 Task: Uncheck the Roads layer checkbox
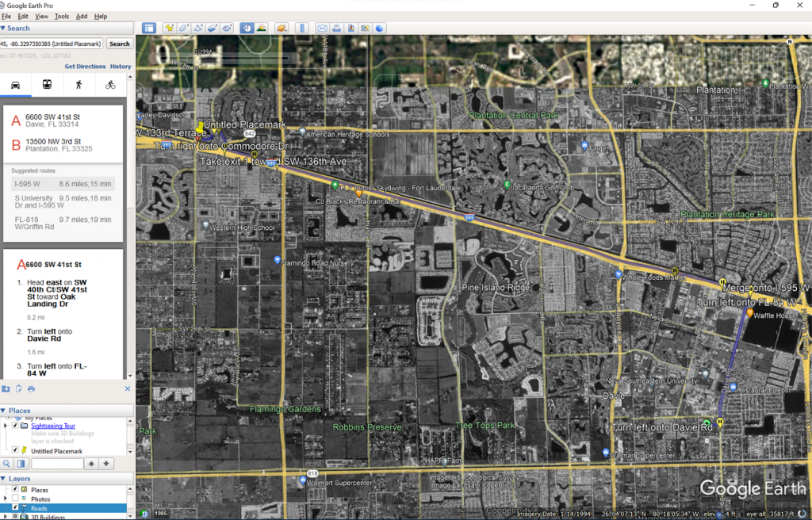coord(15,508)
